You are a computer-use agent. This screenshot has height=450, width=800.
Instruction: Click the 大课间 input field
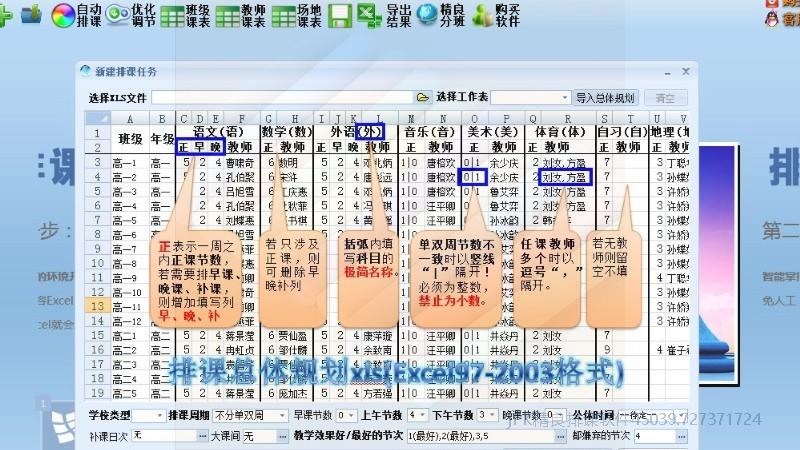pyautogui.click(x=259, y=436)
